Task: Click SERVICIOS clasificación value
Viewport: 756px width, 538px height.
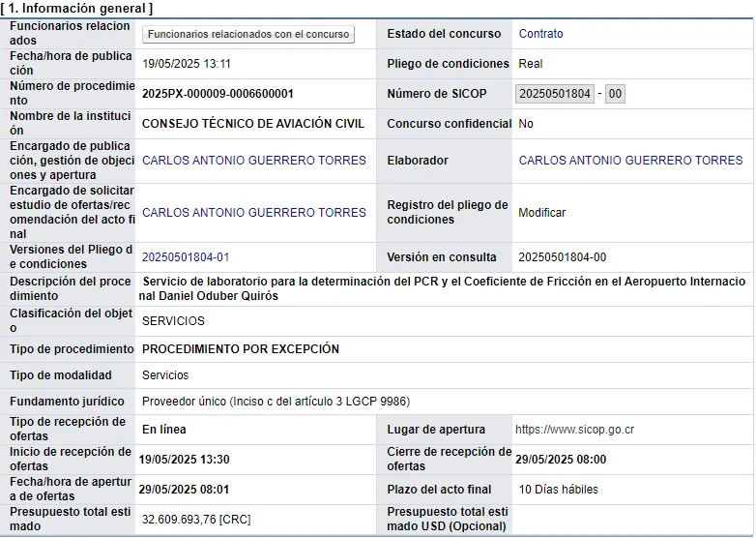Action: [173, 321]
